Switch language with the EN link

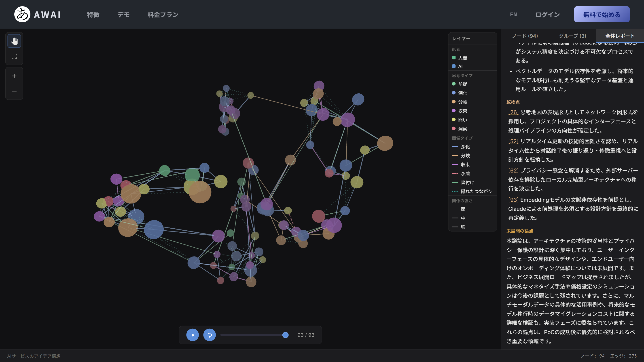pyautogui.click(x=513, y=15)
